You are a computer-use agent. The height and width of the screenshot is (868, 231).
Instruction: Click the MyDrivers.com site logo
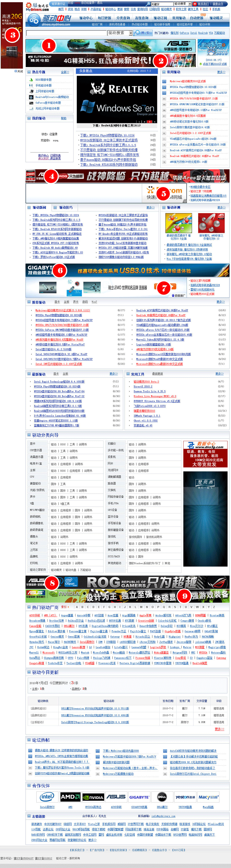coord(37,6)
